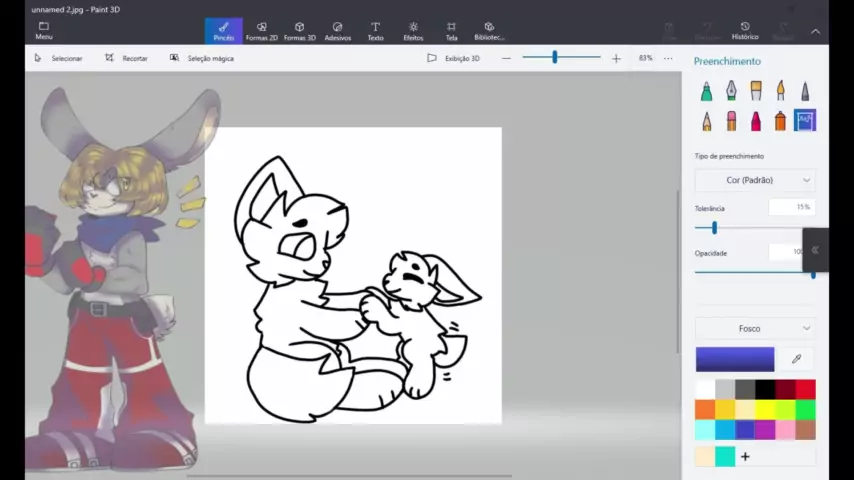Select the Marker brush tool

(706, 92)
